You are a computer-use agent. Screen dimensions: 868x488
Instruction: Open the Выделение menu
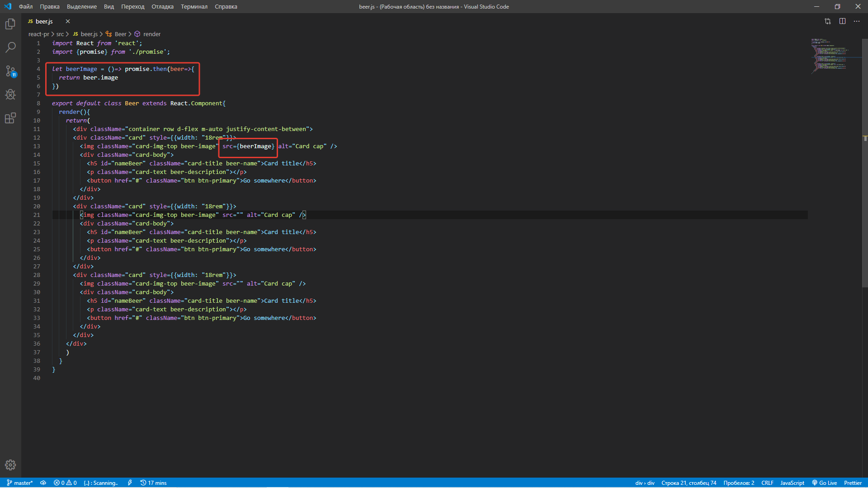pos(82,6)
